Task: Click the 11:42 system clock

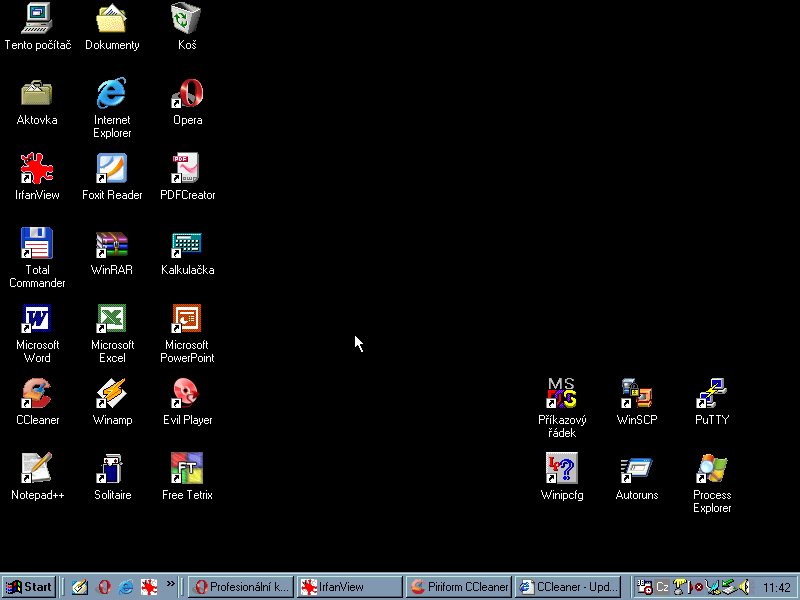Action: coord(777,588)
